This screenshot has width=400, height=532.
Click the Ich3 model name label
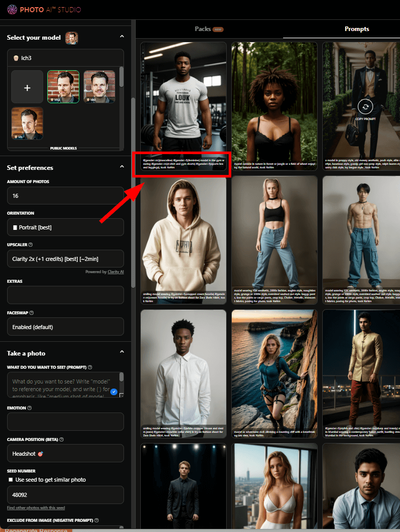coord(26,58)
